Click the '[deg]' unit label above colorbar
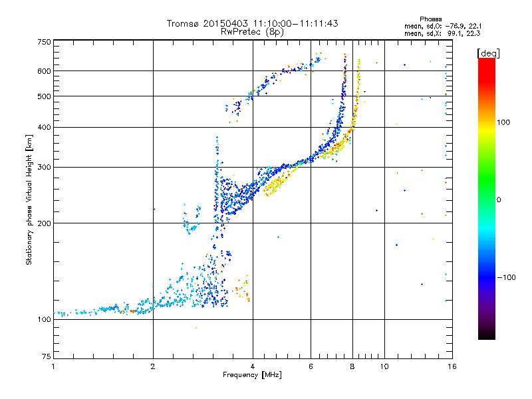Image resolution: width=532 pixels, height=399 pixels. [488, 53]
